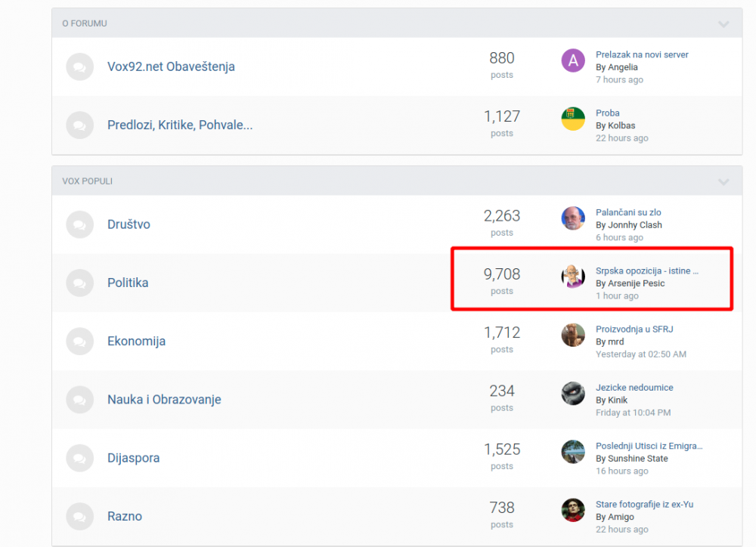This screenshot has height=547, width=756.
Task: Click Jonnhy Clash's avatar thumbnail
Action: tap(573, 218)
